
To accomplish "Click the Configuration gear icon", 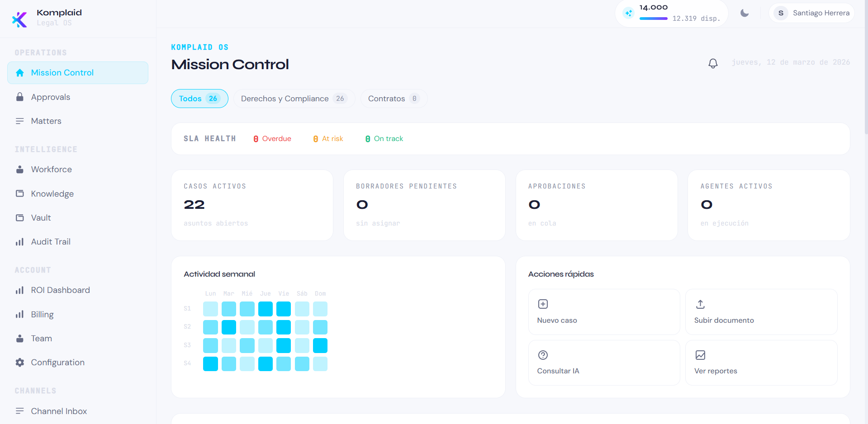I will tap(20, 363).
